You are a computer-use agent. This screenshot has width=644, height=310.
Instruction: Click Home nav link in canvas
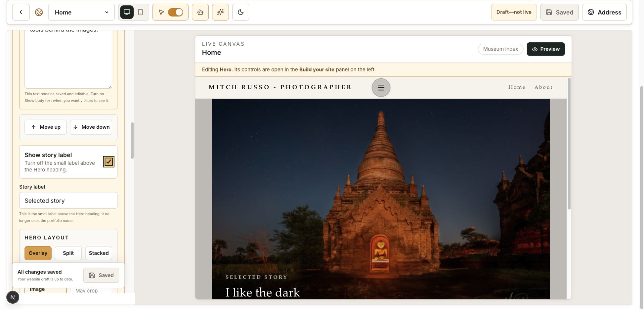(x=517, y=87)
